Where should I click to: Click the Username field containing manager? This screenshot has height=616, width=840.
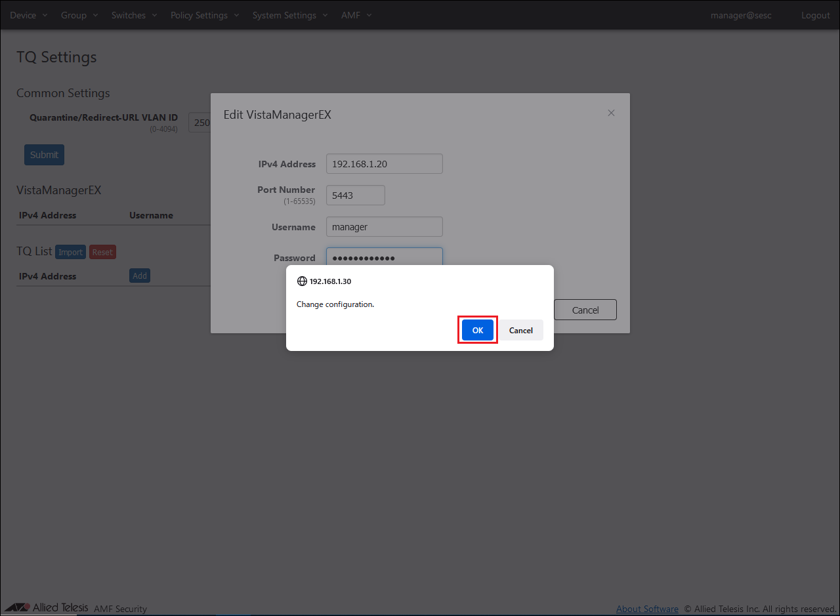pos(384,227)
